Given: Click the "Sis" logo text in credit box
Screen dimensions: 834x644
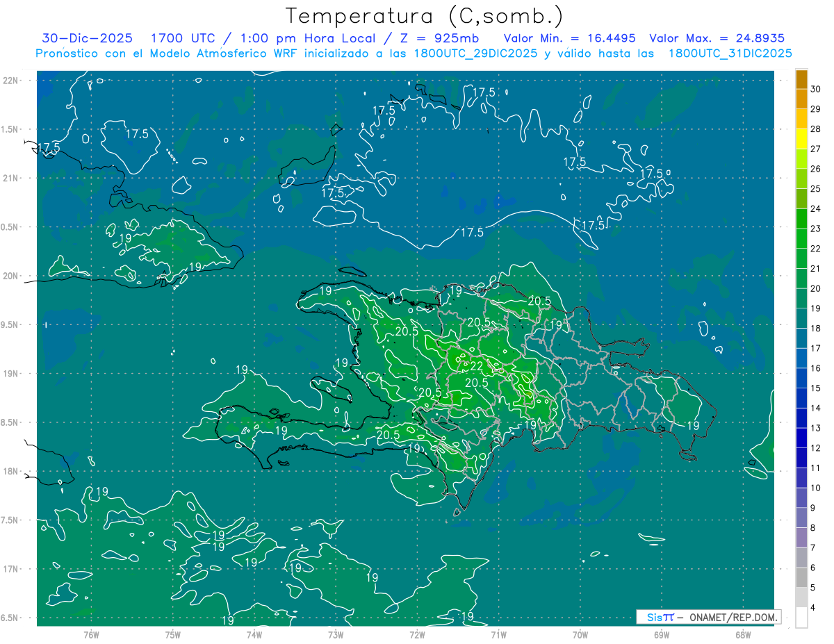Looking at the screenshot, I should click(655, 617).
